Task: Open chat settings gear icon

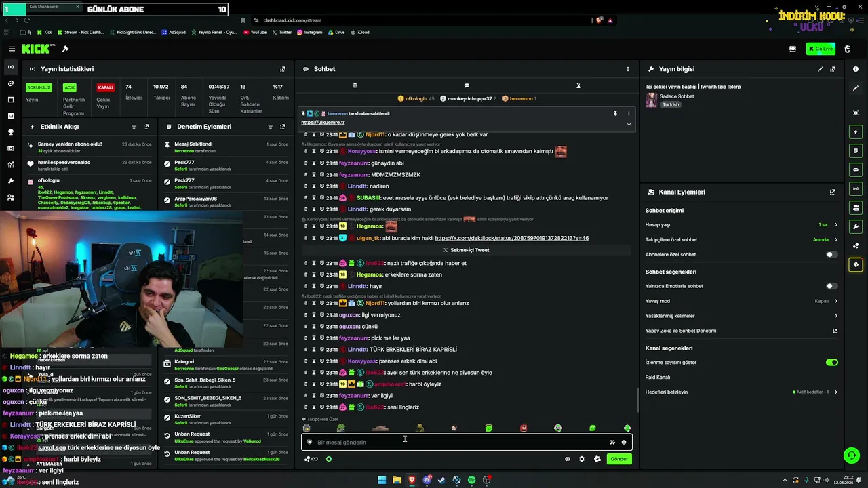Action: pyautogui.click(x=582, y=459)
